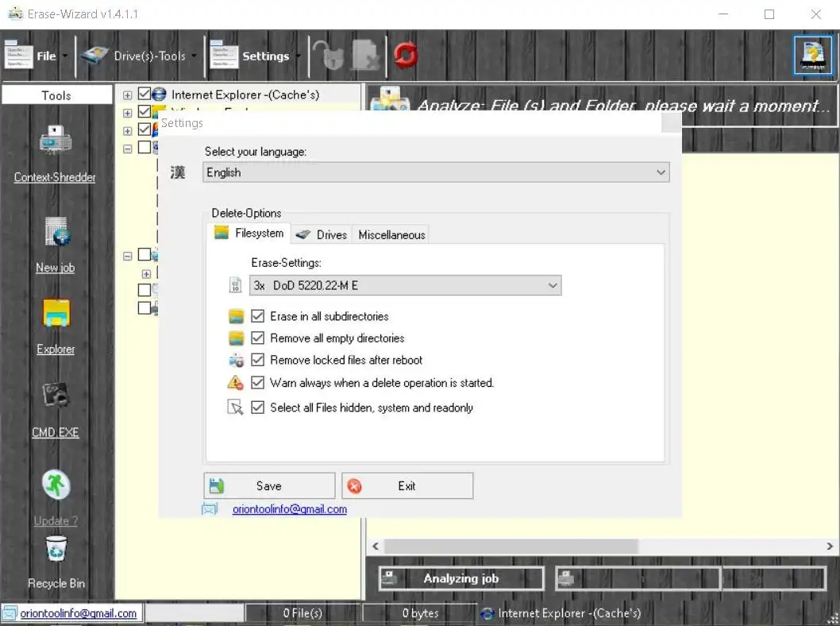
Task: Toggle Select all Files hidden, system, readonly
Action: click(x=258, y=408)
